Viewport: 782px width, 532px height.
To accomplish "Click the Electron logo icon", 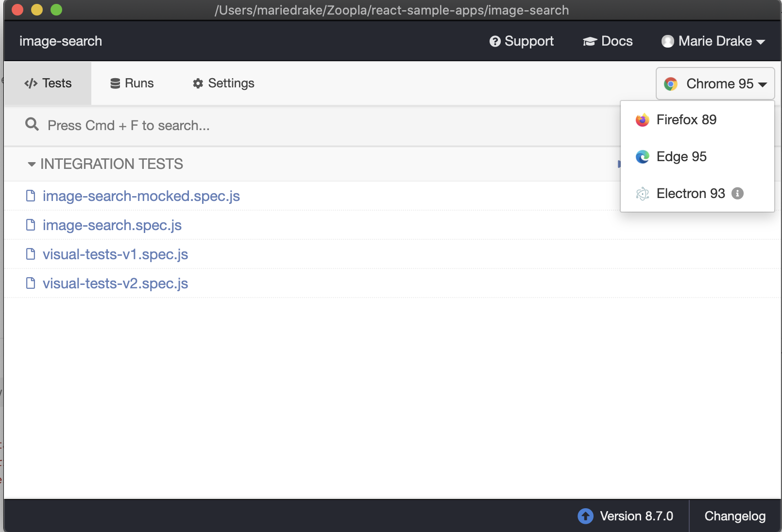I will click(642, 194).
